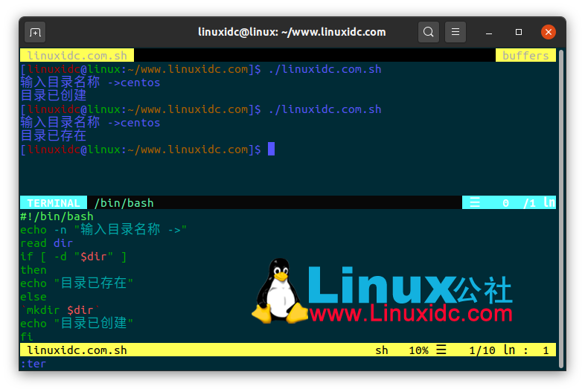Image resolution: width=585 pixels, height=392 pixels.
Task: Click the /bin/bash status line name
Action: 124,203
